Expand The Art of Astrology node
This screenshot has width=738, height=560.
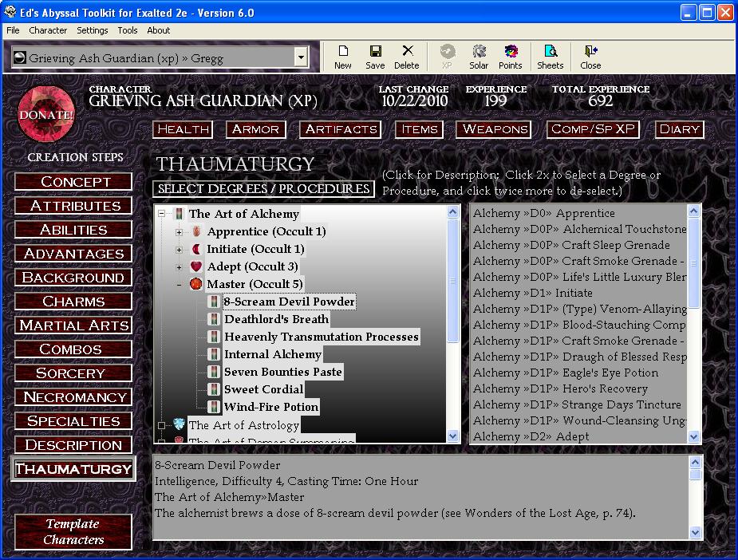161,425
